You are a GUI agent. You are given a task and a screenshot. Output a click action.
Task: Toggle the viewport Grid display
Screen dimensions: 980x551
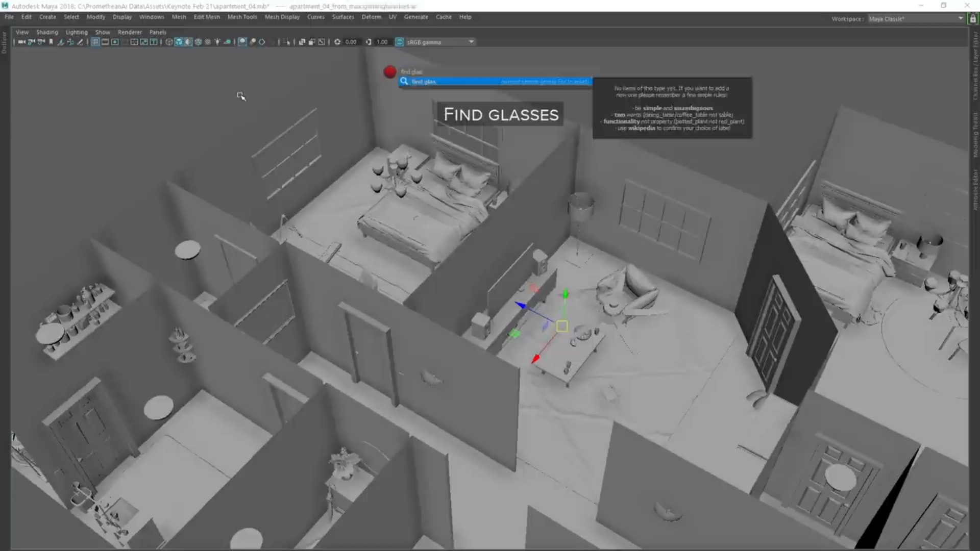95,42
